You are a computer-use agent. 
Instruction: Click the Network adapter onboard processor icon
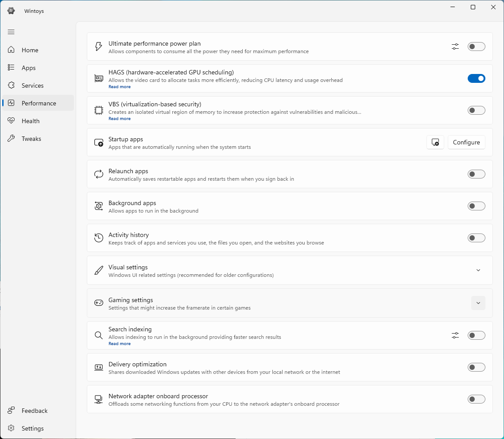pyautogui.click(x=99, y=399)
